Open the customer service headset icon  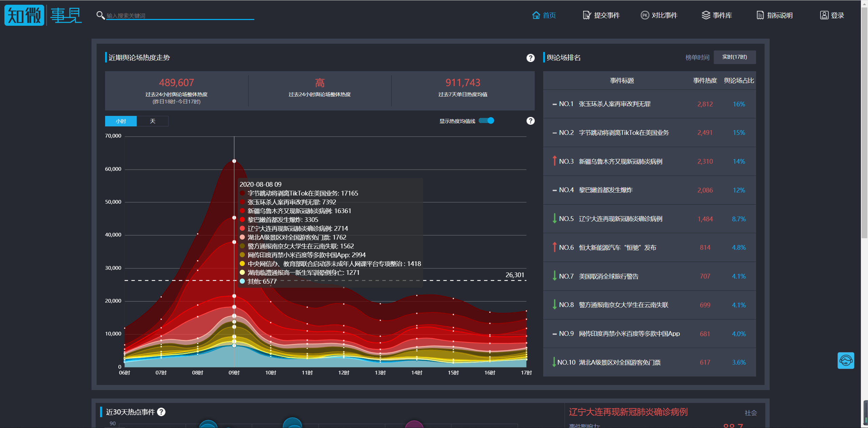click(x=846, y=361)
